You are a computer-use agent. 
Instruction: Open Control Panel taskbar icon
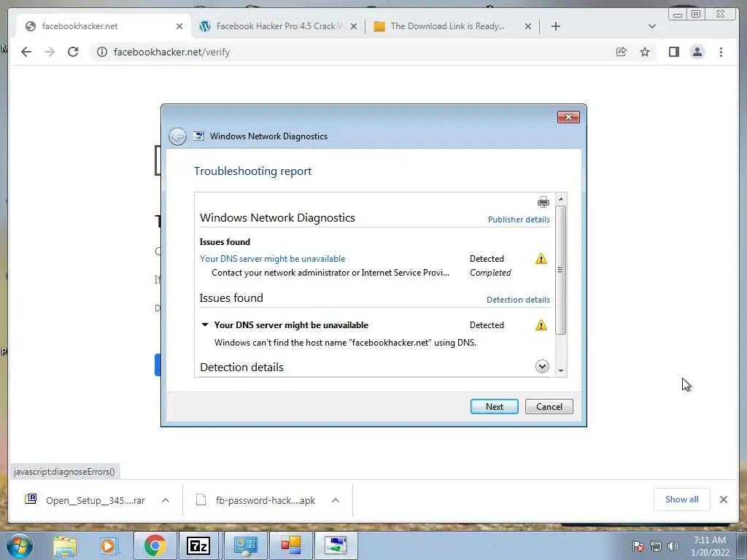tap(245, 545)
